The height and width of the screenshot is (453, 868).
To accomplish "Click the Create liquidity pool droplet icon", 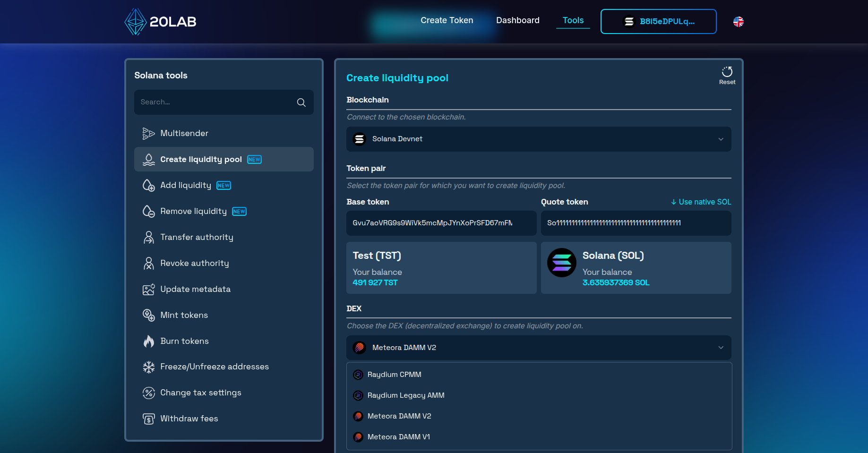I will (149, 160).
